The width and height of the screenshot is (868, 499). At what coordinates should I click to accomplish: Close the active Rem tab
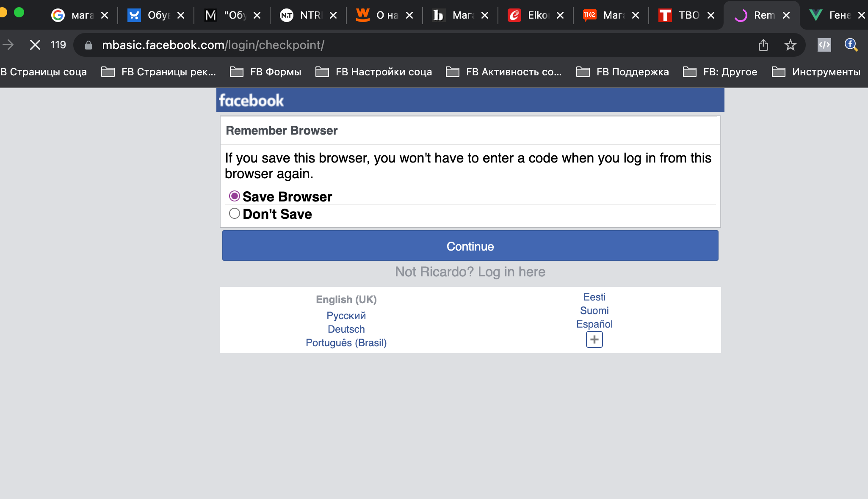click(x=786, y=15)
